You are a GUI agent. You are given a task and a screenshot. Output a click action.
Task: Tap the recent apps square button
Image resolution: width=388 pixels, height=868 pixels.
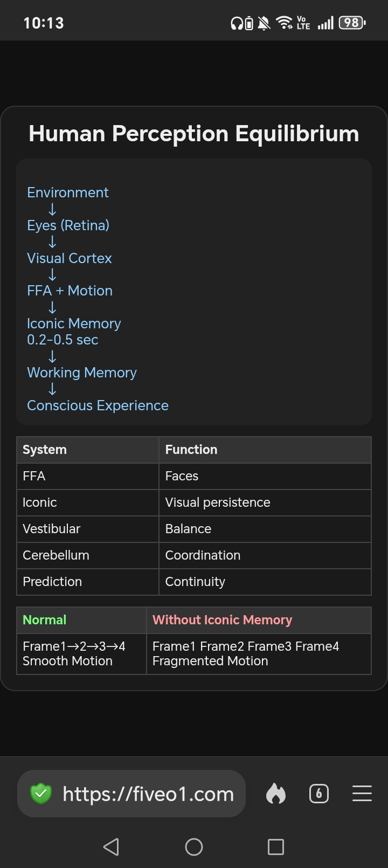(x=276, y=846)
